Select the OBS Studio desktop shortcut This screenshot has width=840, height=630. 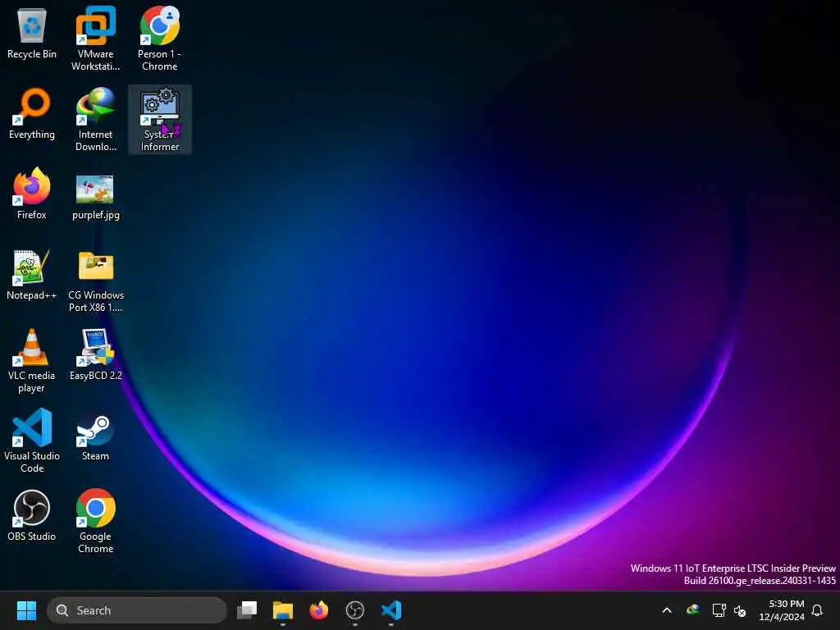click(32, 515)
